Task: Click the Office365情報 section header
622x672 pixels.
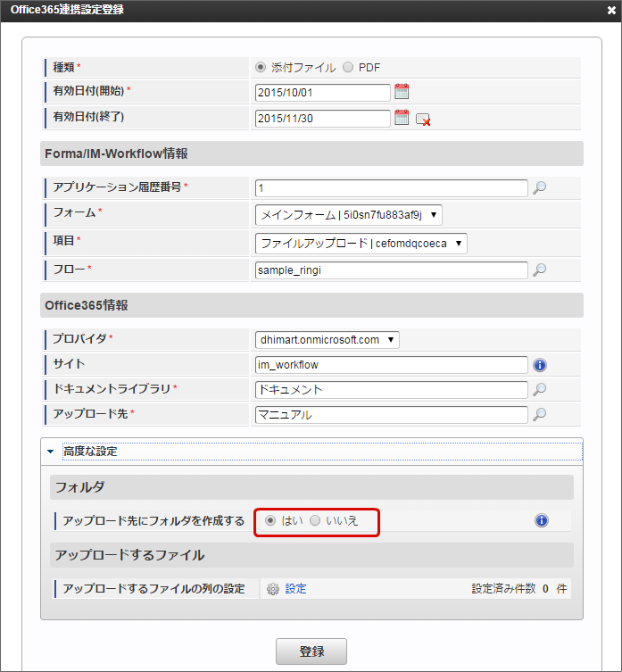Action: pos(311,305)
